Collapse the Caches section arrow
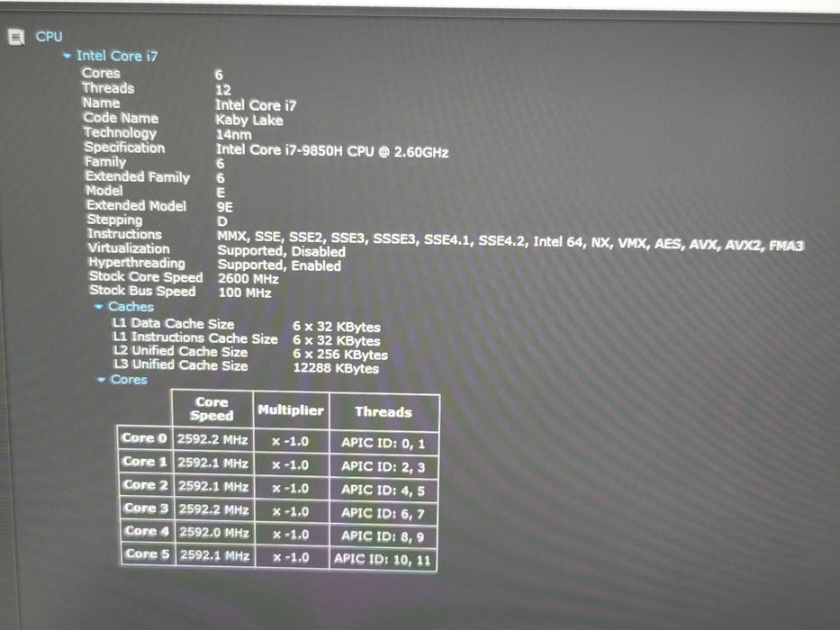 98,306
